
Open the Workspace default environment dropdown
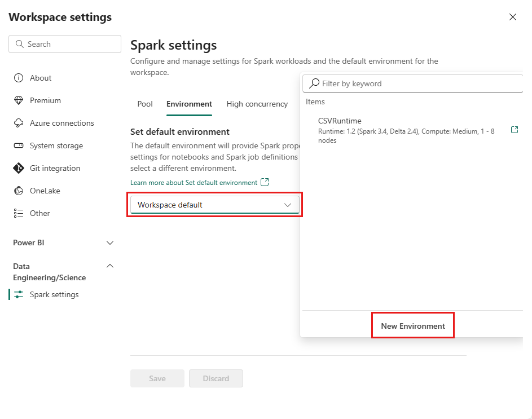tap(214, 205)
